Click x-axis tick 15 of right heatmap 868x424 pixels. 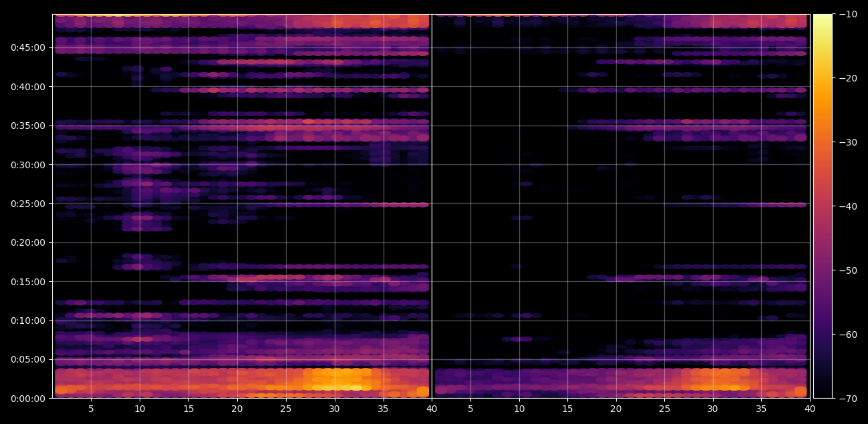click(567, 408)
